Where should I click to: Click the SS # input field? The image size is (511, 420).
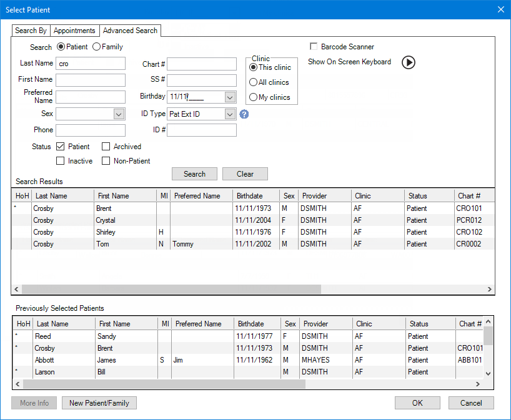tap(202, 81)
